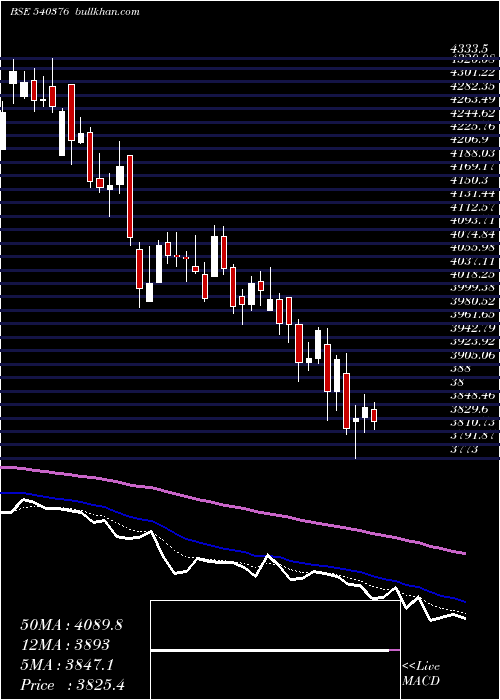Click the price axis label '4055.98'
Screen dimensions: 500x700
pyautogui.click(x=472, y=247)
